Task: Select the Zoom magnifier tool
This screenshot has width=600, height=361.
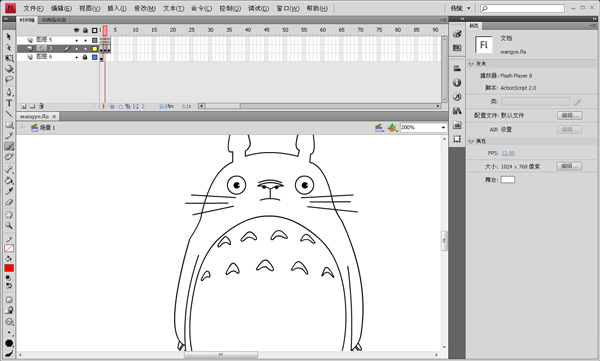Action: tap(9, 226)
